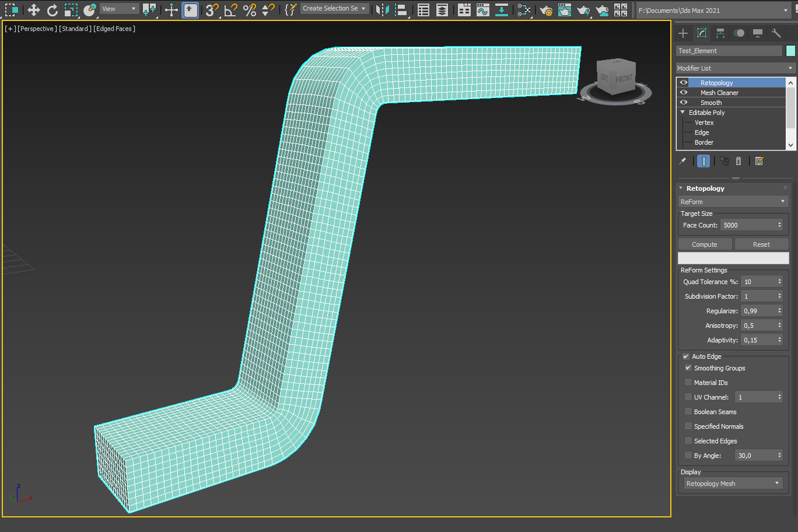Uncheck the Smoothing Groups checkbox
Screen dimensions: 798x532
[688, 368]
